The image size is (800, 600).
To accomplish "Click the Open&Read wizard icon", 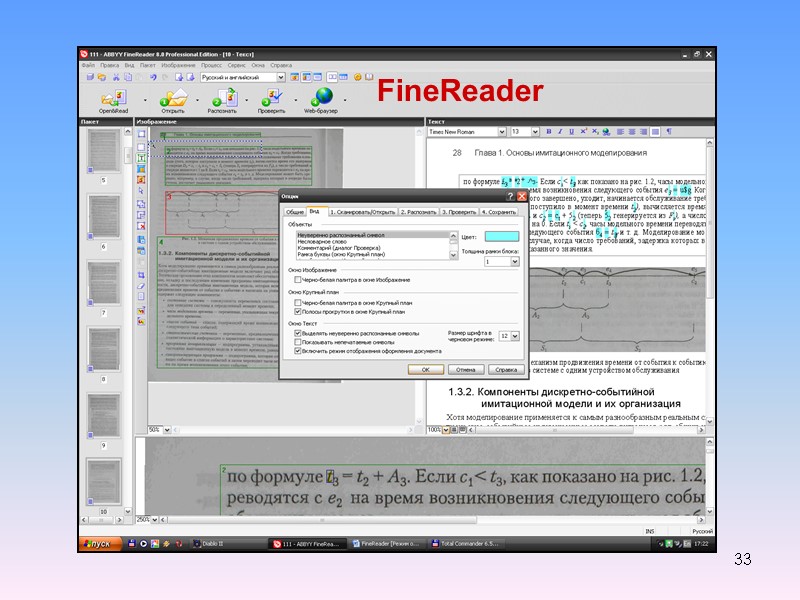I will tap(114, 97).
